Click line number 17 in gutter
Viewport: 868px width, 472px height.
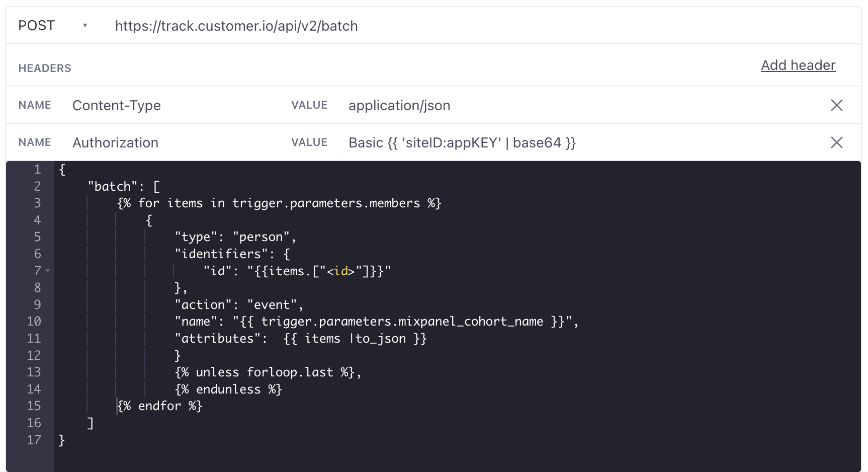click(34, 440)
